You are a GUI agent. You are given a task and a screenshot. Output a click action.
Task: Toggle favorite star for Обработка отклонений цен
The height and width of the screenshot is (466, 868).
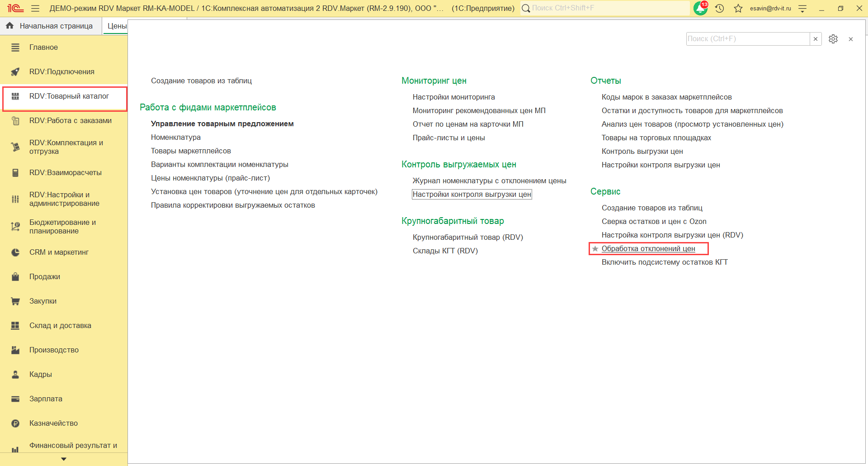(595, 249)
